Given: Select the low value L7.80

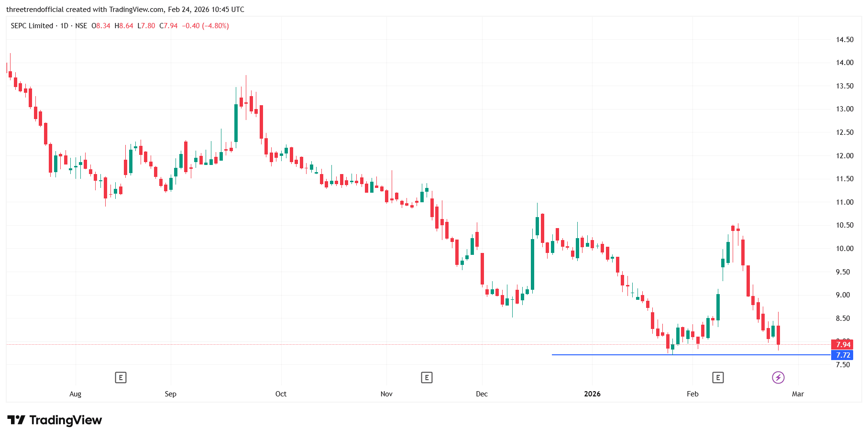Looking at the screenshot, I should point(146,26).
